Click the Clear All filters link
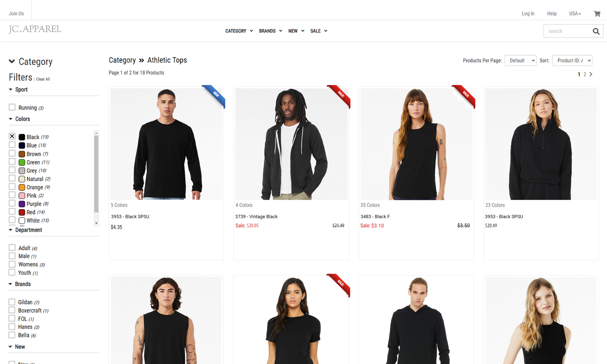The height and width of the screenshot is (364, 607). point(43,79)
